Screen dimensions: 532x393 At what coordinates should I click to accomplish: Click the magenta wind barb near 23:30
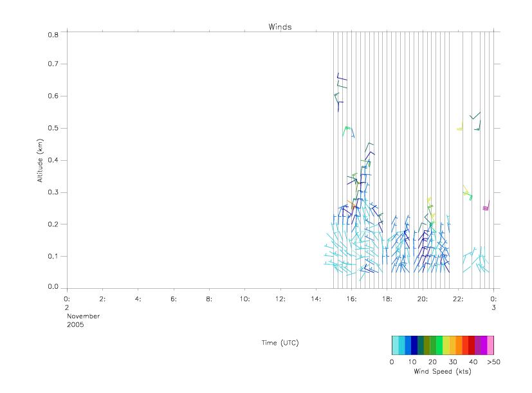[486, 206]
